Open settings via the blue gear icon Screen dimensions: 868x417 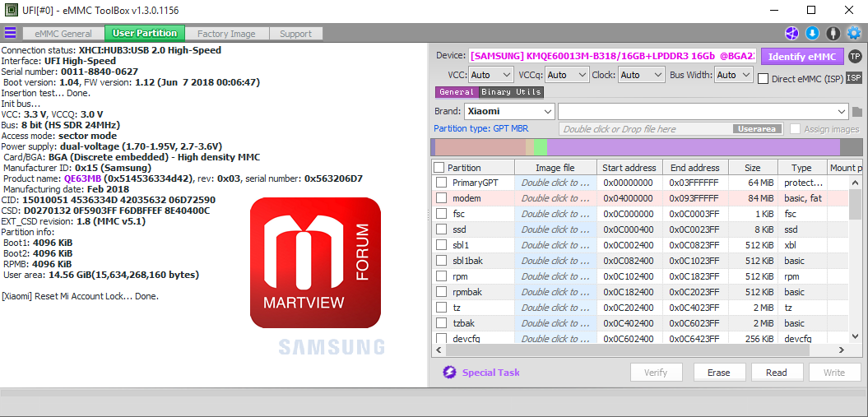[854, 33]
